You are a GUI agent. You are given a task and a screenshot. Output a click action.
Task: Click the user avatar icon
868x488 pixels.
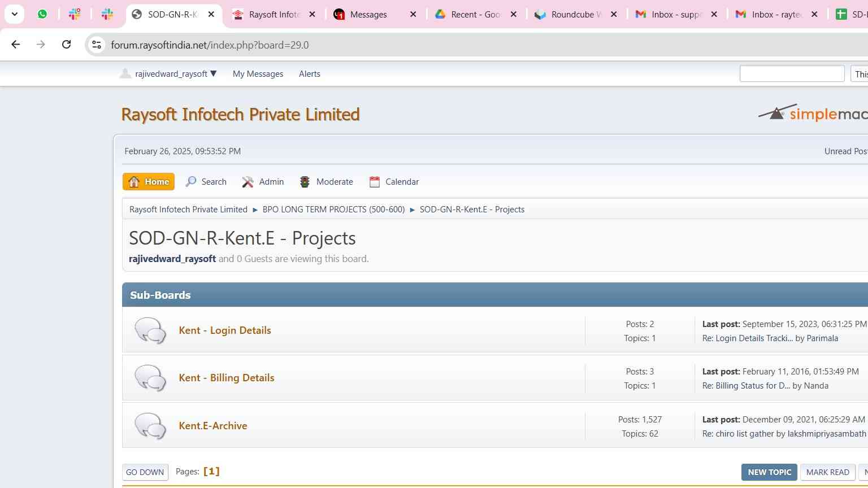[125, 73]
